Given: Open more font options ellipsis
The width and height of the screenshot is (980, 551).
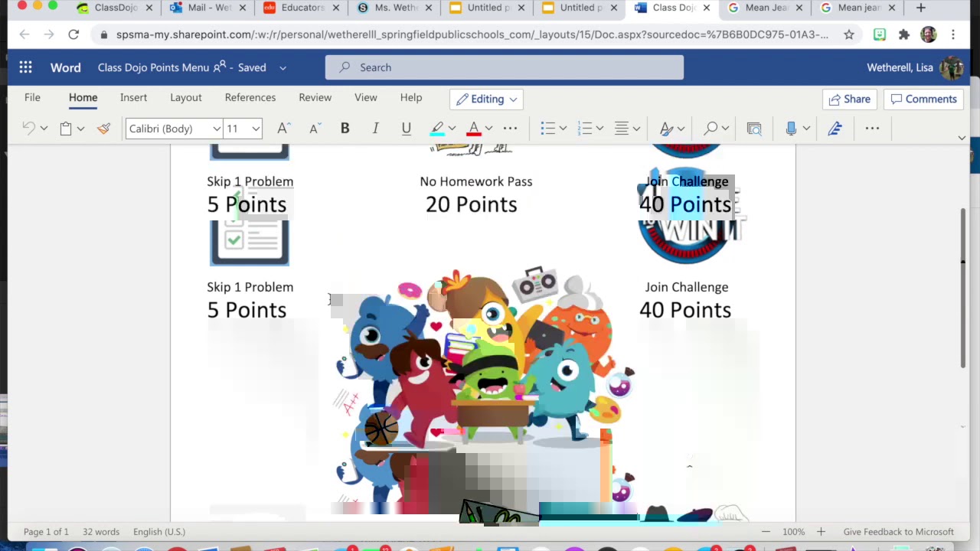Looking at the screenshot, I should 510,129.
